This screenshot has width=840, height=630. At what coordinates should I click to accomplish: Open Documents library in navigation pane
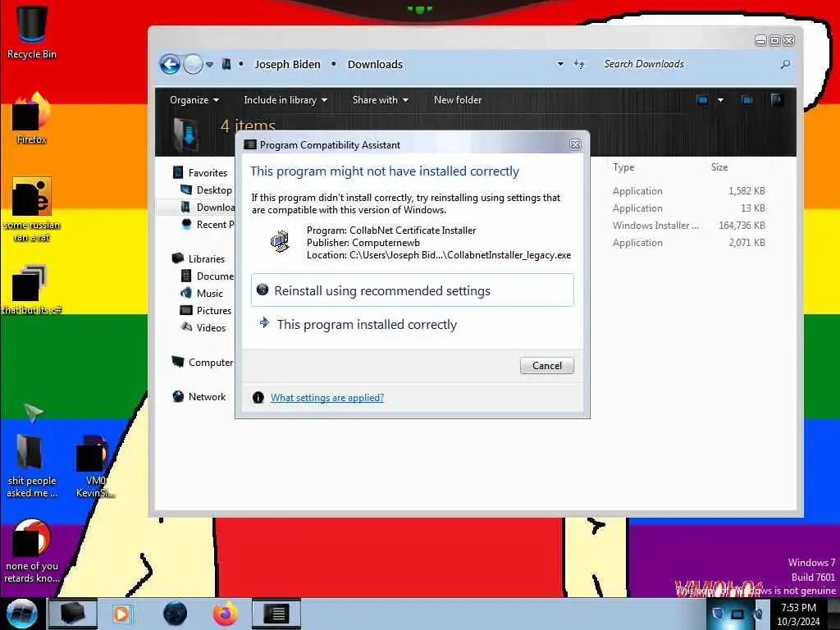(x=208, y=276)
